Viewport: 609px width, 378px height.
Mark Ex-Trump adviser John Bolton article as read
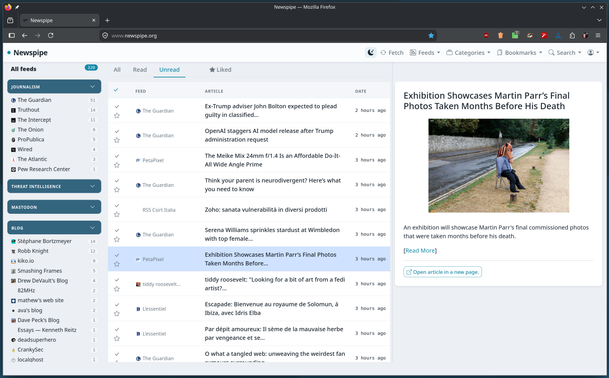point(117,106)
